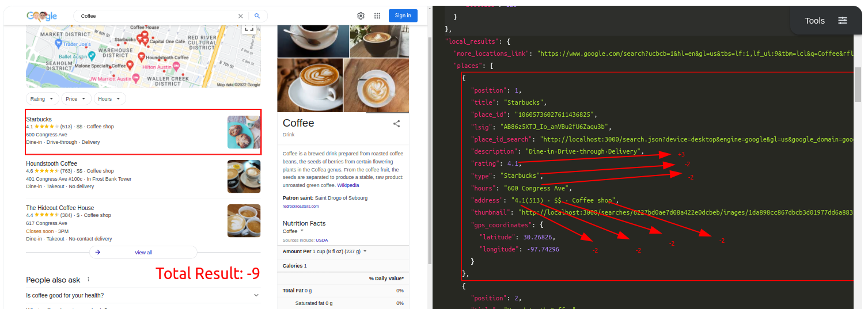The image size is (868, 309).
Task: Open the Houndstooth Coffee listing title
Action: click(x=51, y=163)
